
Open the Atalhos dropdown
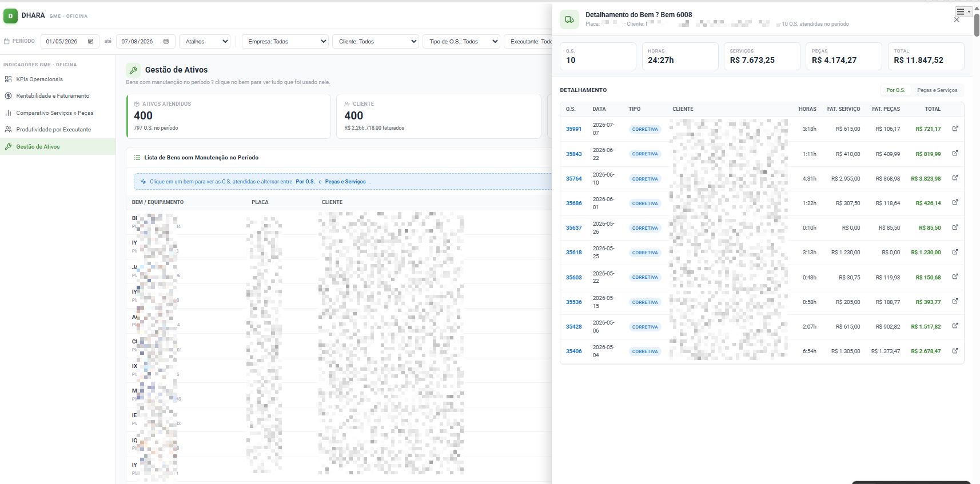pyautogui.click(x=205, y=42)
